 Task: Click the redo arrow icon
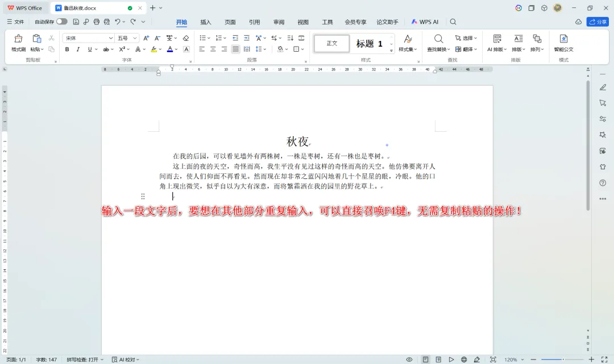tap(133, 22)
